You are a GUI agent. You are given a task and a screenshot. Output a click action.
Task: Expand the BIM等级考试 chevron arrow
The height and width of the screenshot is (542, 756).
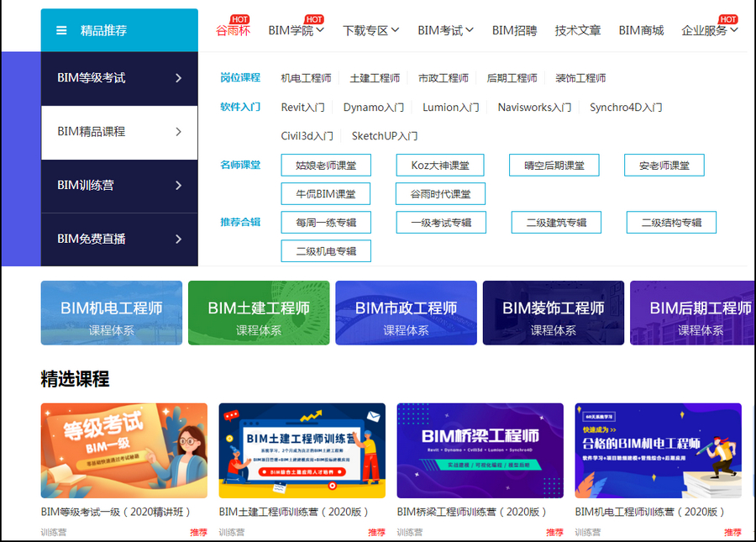coord(179,77)
